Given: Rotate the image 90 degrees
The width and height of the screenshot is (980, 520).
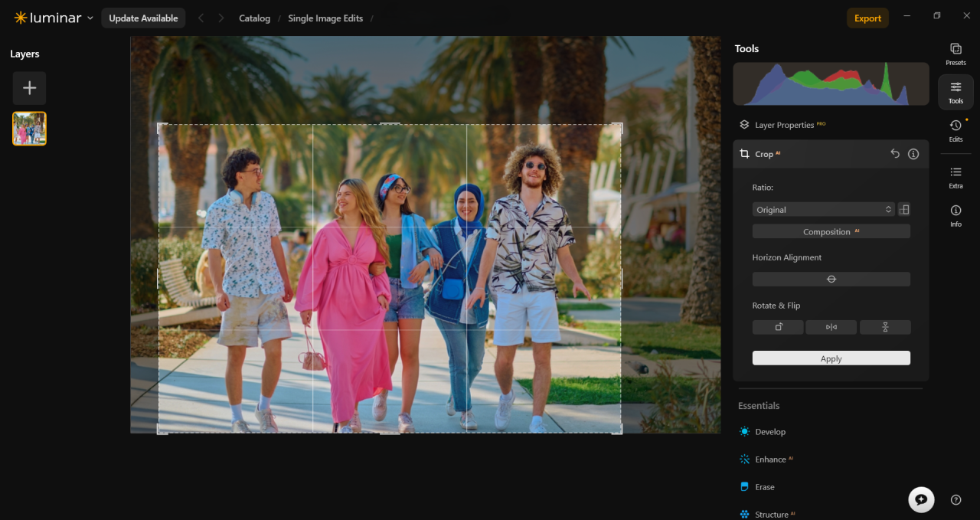Looking at the screenshot, I should (778, 327).
